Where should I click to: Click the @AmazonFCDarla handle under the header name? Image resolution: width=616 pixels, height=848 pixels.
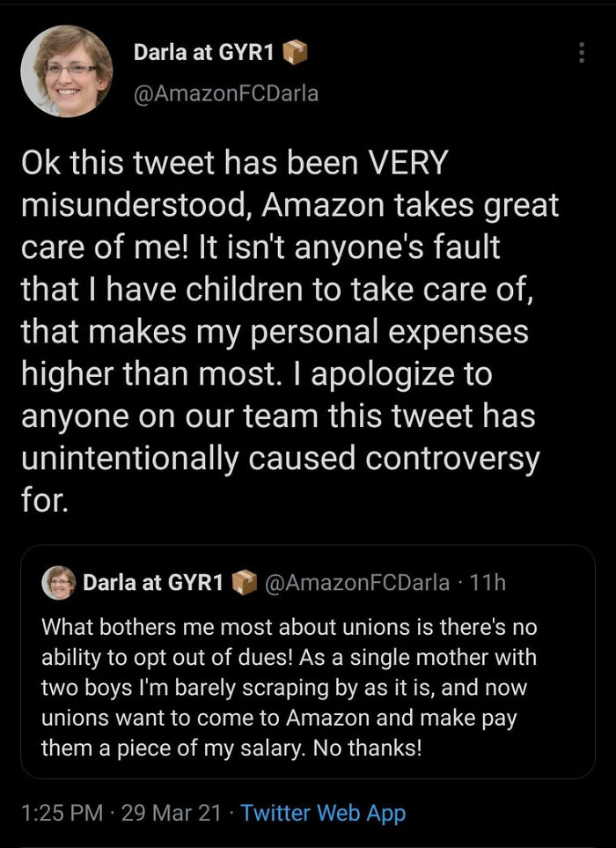[225, 93]
